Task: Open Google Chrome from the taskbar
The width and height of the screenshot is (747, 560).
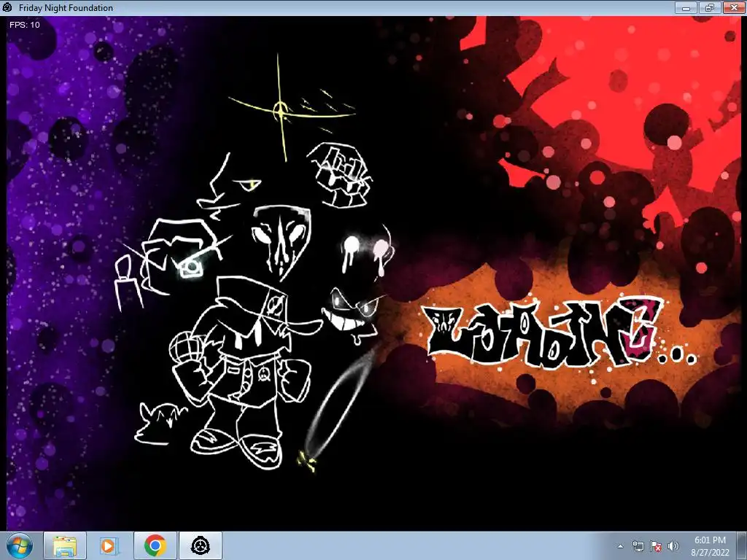Action: 155,545
